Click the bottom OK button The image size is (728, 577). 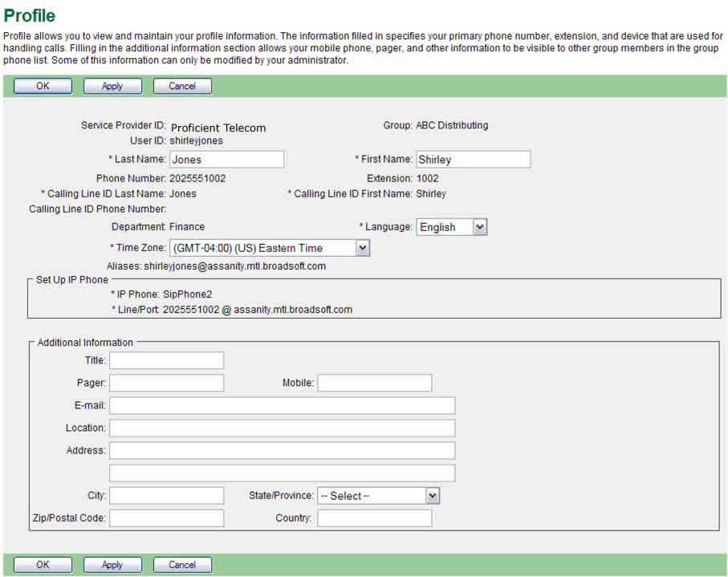(43, 565)
